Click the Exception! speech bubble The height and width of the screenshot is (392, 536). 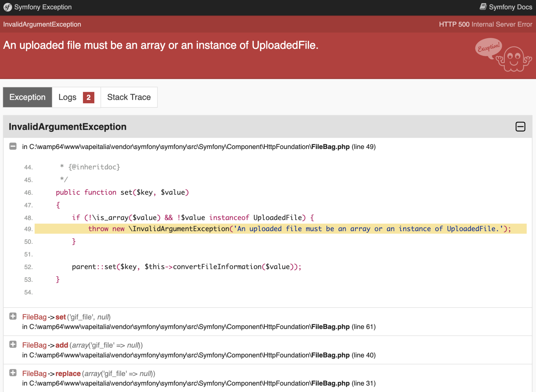pos(488,48)
